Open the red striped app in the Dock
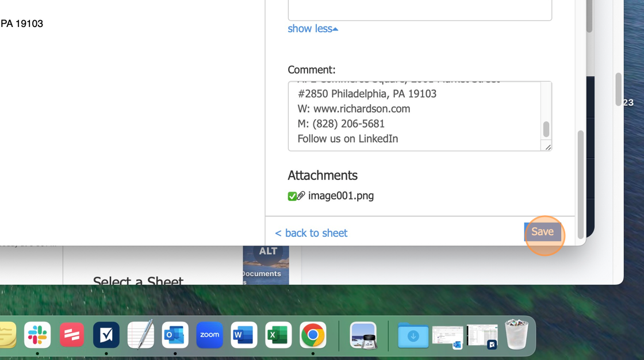Screen dimensions: 644x360 coord(72,335)
